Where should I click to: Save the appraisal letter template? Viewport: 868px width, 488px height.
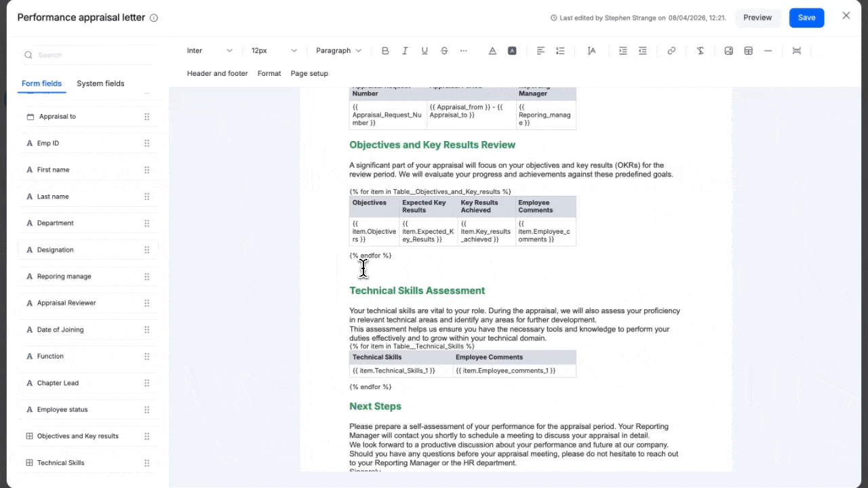806,18
